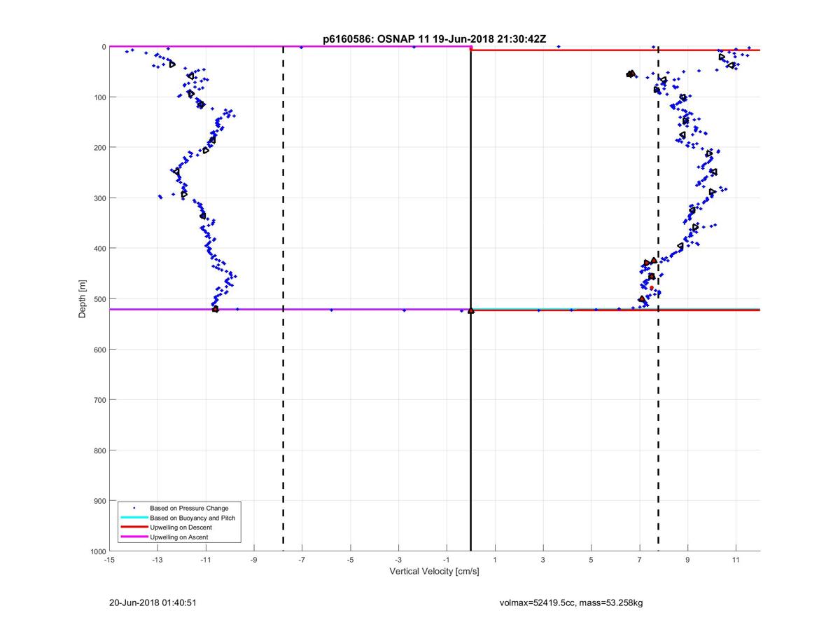840x620 pixels.
Task: Click x-axis tick label 5
Action: click(x=591, y=560)
